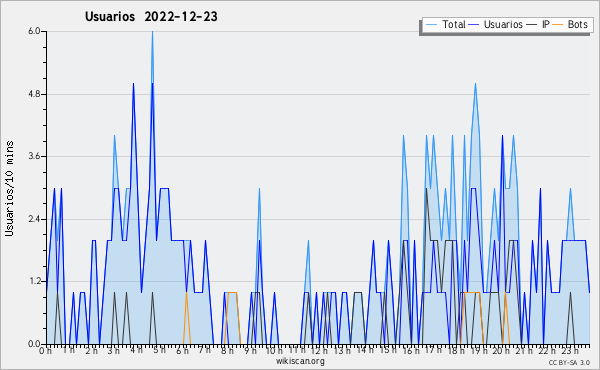Click the 'CC BY-SA 3.0' license text
Image resolution: width=600 pixels, height=370 pixels.
pyautogui.click(x=569, y=363)
